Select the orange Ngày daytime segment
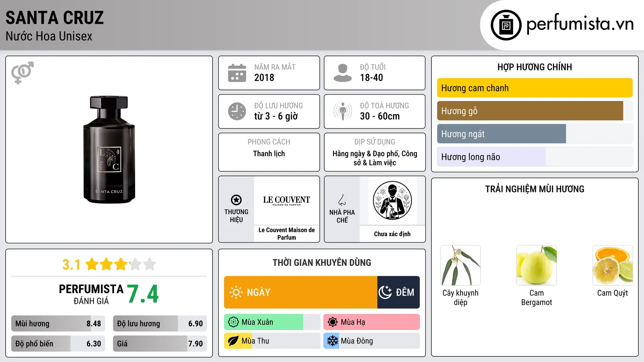Image resolution: width=644 pixels, height=362 pixels. point(301,292)
